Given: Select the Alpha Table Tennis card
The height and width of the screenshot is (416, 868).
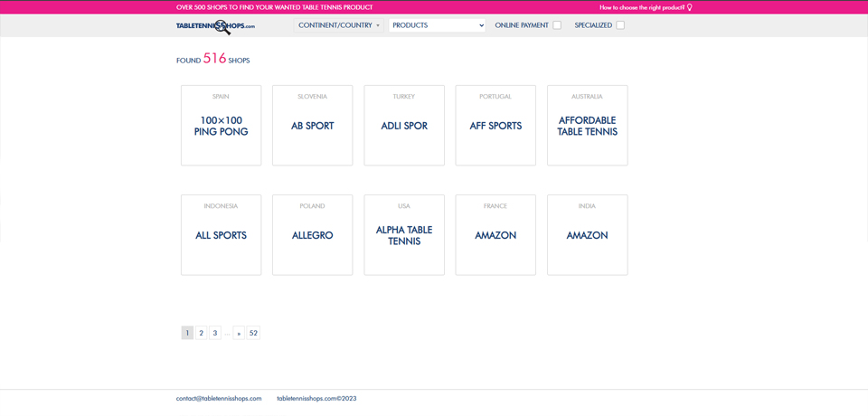Looking at the screenshot, I should (404, 235).
